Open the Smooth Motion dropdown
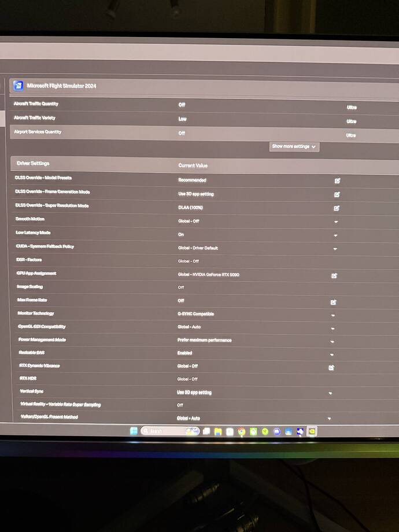Image resolution: width=399 pixels, height=532 pixels. click(336, 222)
